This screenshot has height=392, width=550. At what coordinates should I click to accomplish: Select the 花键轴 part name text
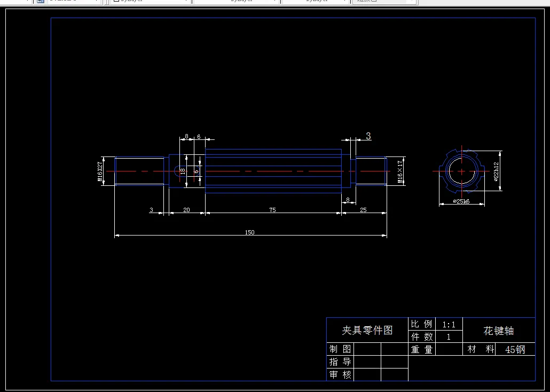point(499,331)
